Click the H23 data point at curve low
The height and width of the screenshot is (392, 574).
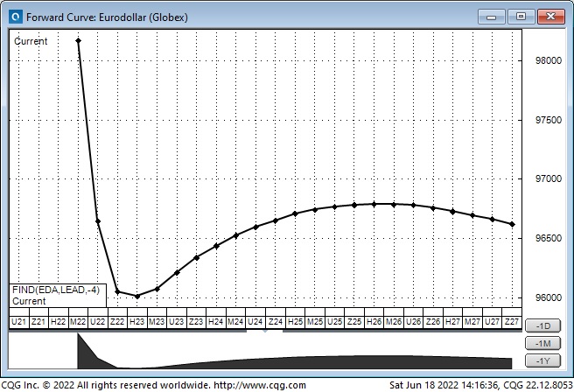[x=137, y=297]
